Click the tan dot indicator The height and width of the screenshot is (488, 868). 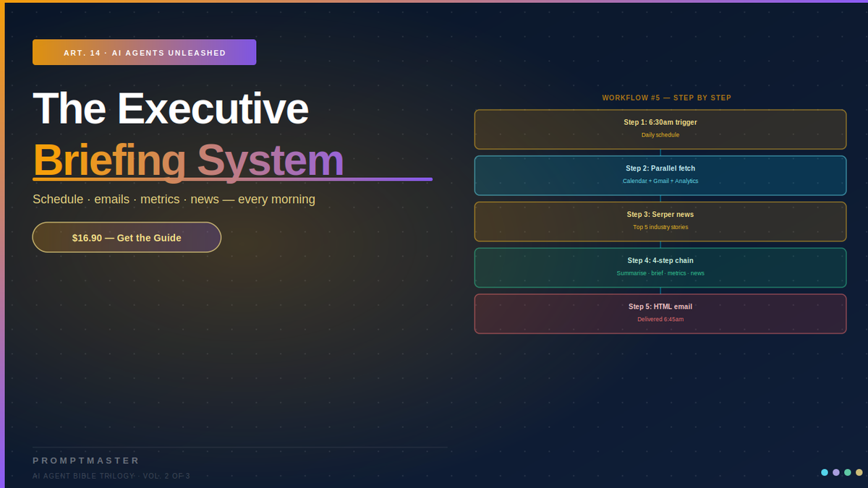click(859, 472)
